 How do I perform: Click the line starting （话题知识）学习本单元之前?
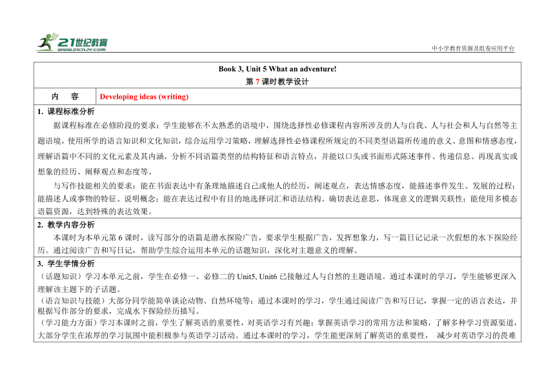point(277,277)
